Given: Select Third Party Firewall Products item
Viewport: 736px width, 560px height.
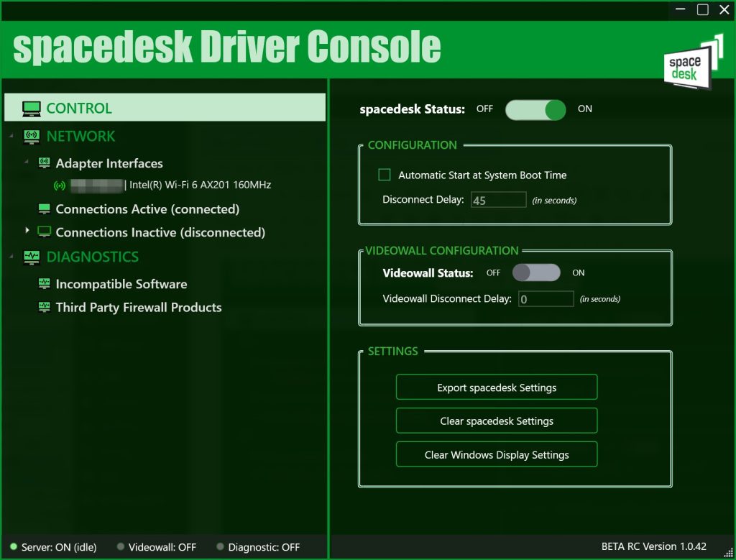Looking at the screenshot, I should pyautogui.click(x=139, y=308).
